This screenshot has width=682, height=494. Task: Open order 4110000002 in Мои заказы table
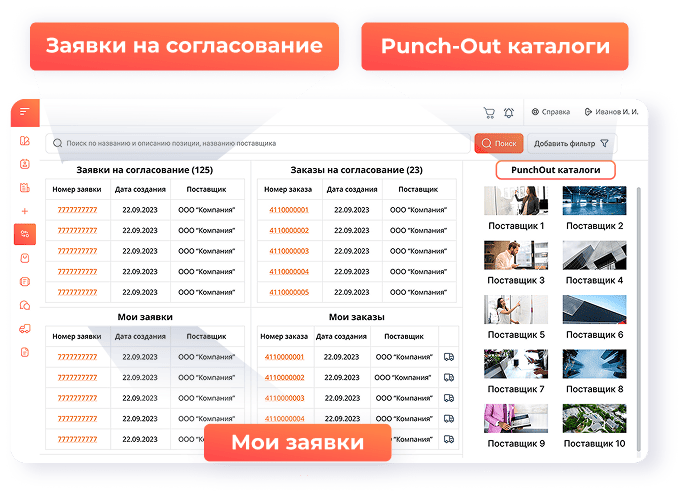pyautogui.click(x=284, y=377)
